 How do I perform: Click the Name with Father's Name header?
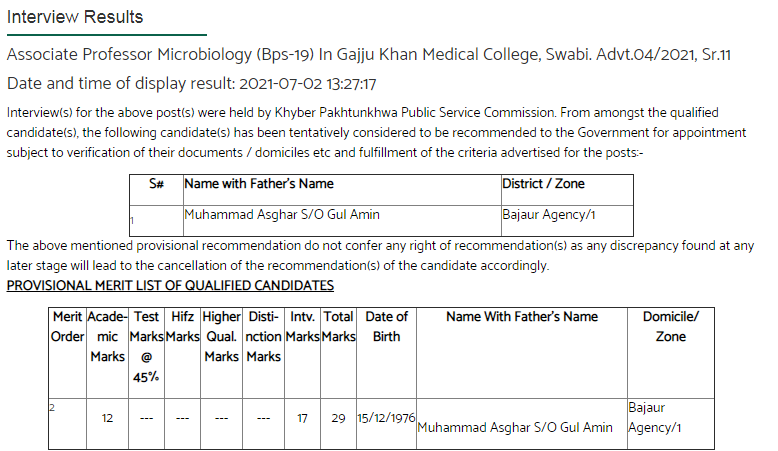[x=259, y=184]
